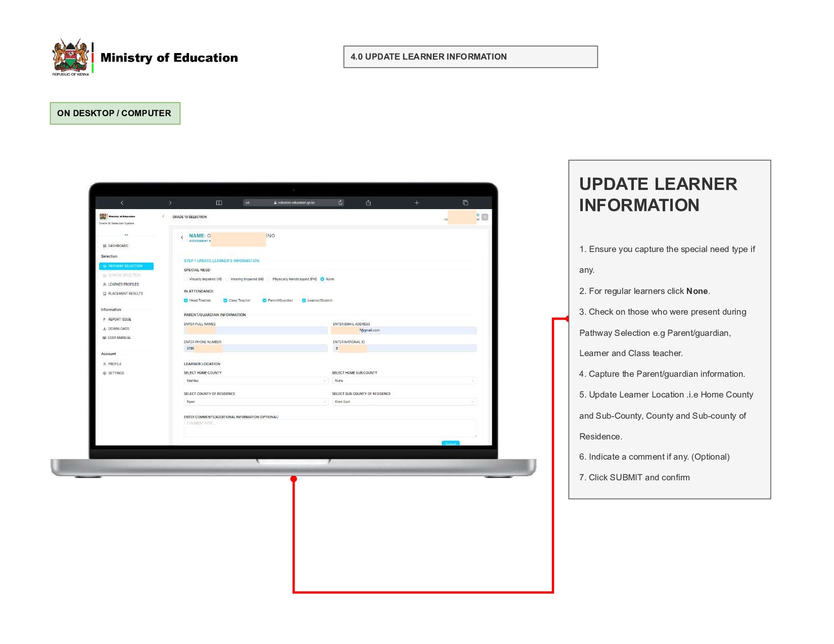834x644 pixels.
Task: Toggle the Head Teacher attendance checkbox
Action: pyautogui.click(x=186, y=301)
